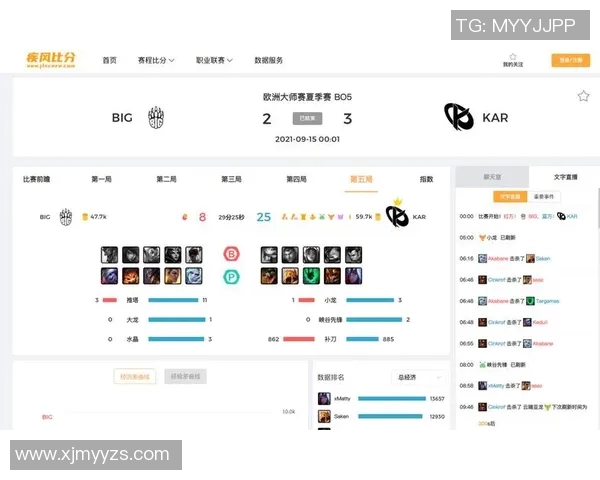Switch chart to 经验曲线

(185, 377)
